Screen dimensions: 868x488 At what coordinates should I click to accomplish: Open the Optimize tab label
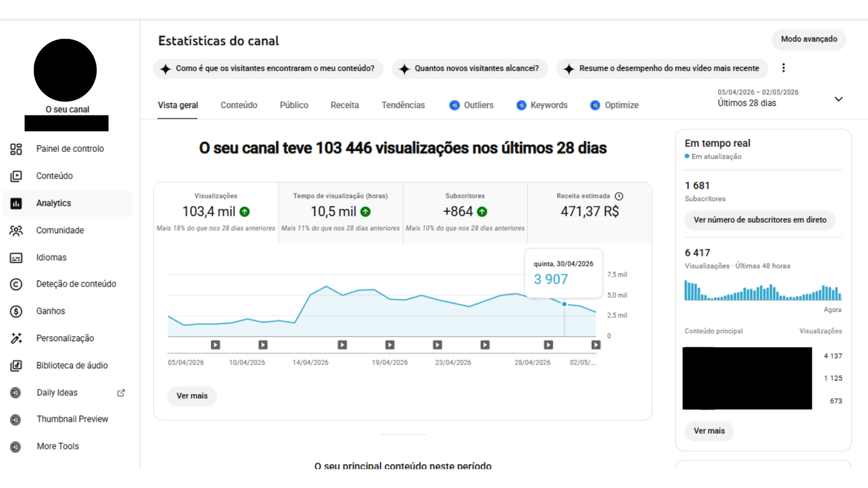[x=622, y=105]
